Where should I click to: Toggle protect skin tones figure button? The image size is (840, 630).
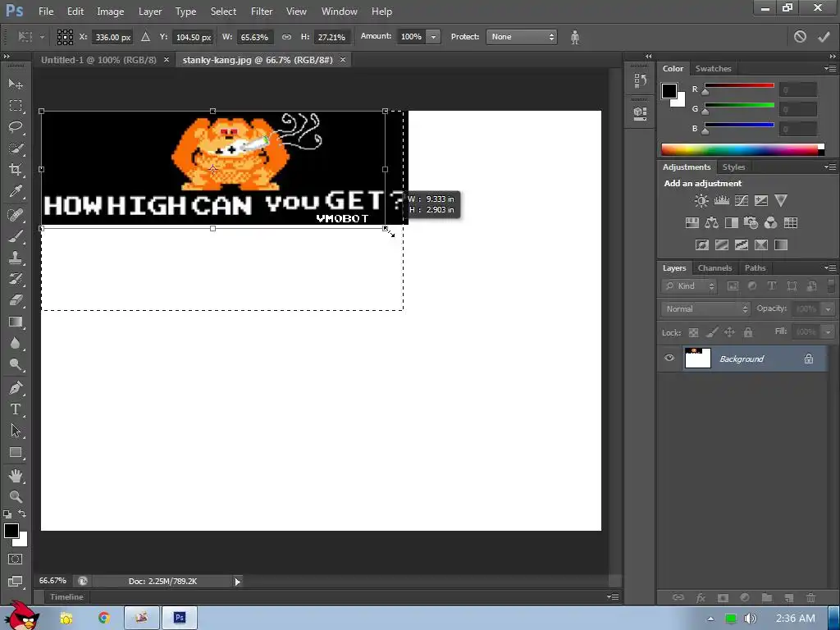coord(575,37)
